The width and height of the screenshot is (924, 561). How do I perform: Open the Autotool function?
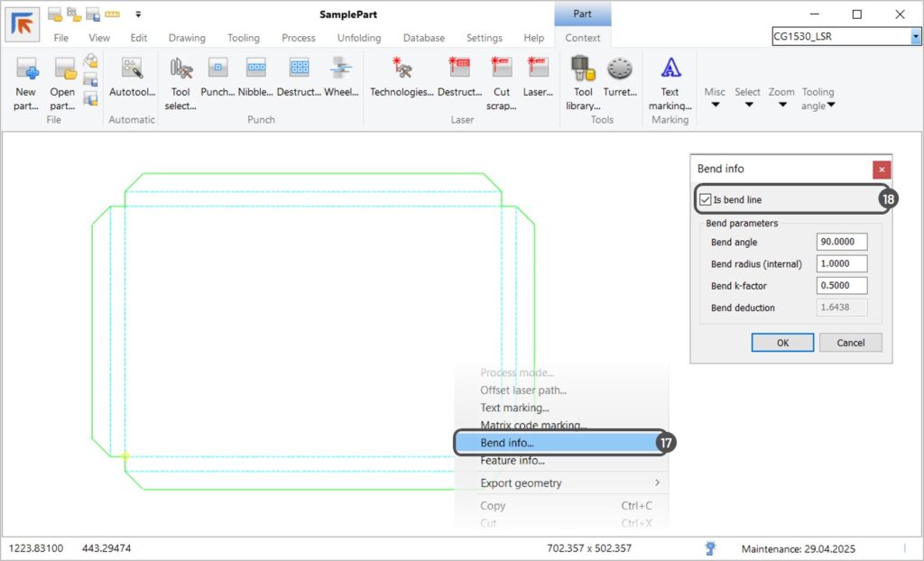132,69
